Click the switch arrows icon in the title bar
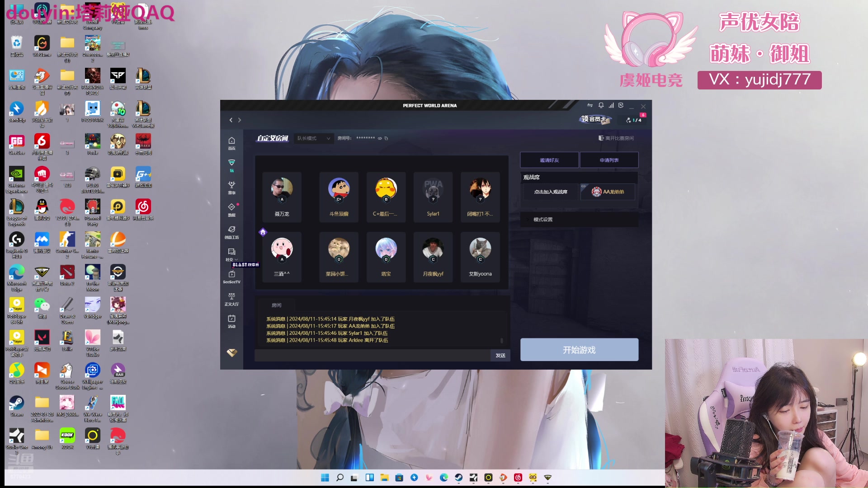 pyautogui.click(x=590, y=105)
